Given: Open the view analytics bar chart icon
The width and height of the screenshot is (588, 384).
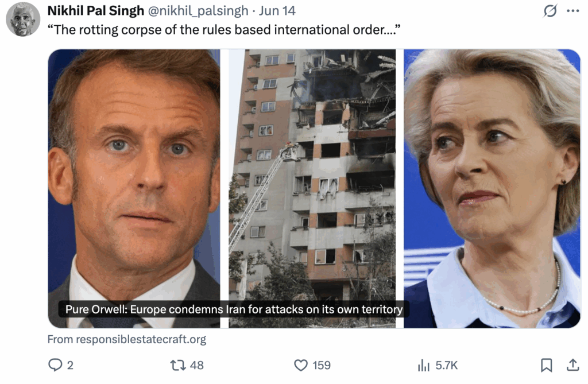Looking at the screenshot, I should pos(424,365).
